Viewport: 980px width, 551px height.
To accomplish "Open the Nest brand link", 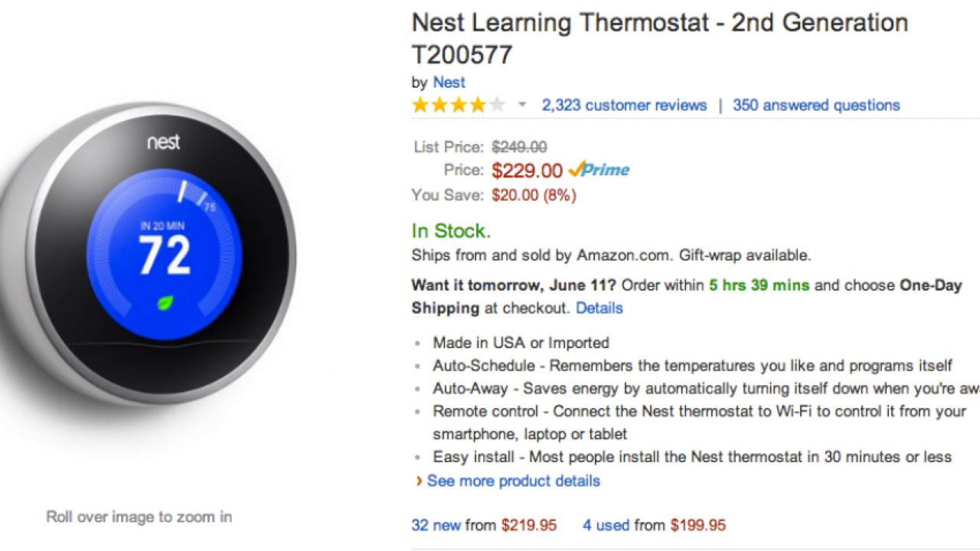I will point(449,83).
